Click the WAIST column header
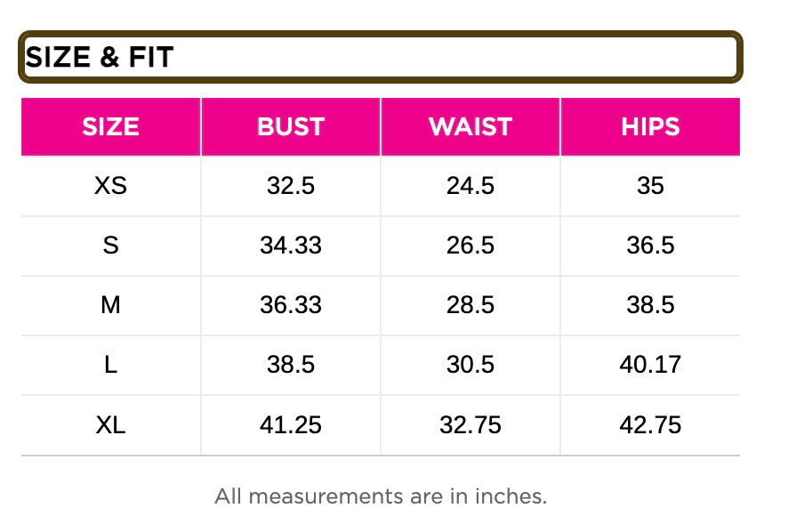The height and width of the screenshot is (532, 788). [470, 126]
